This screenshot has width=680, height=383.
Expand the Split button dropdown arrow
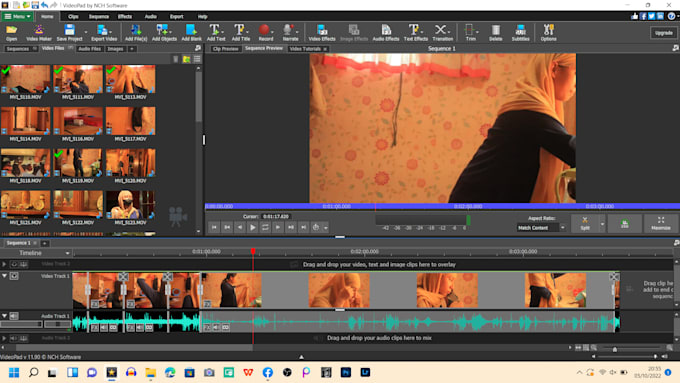click(602, 224)
